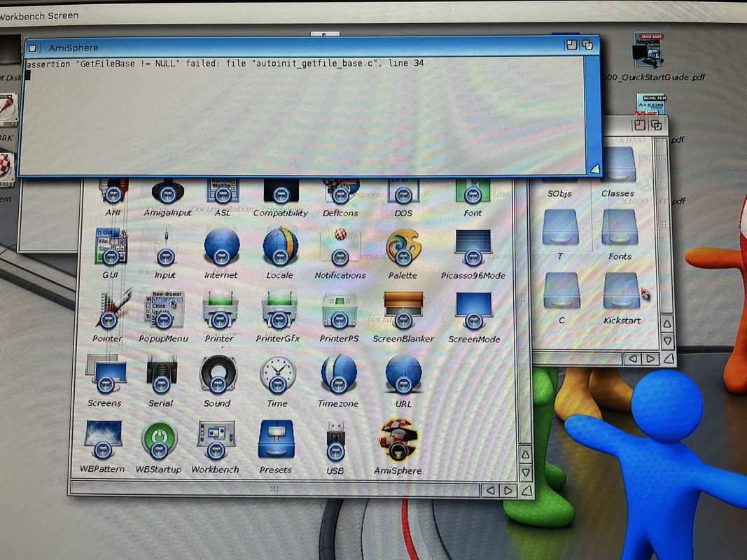Click up arrow in Prefs window scrollbar
The image size is (747, 560).
(525, 454)
